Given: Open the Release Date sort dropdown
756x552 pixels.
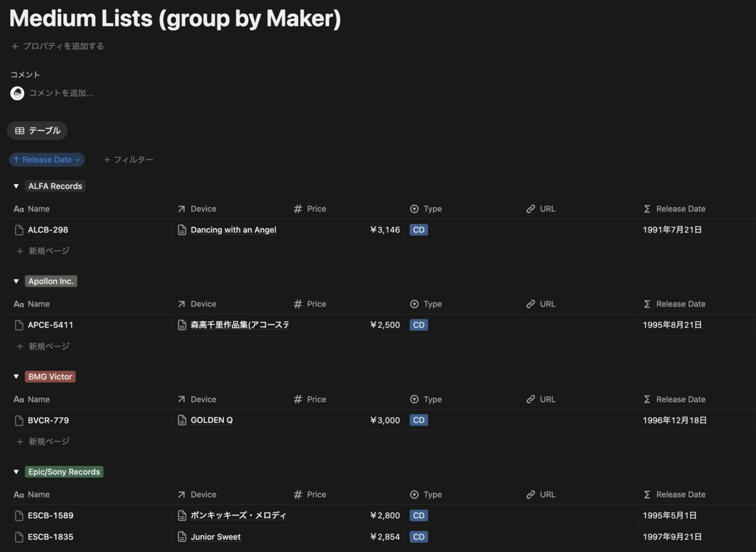Looking at the screenshot, I should pos(47,160).
